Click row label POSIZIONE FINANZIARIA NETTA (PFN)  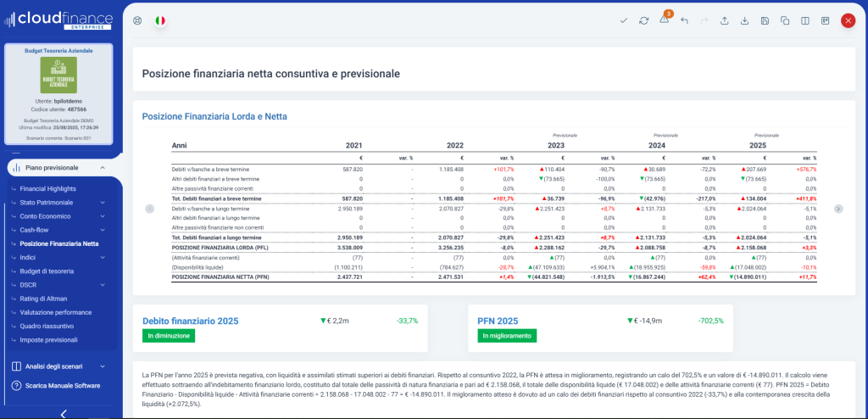[x=220, y=277]
